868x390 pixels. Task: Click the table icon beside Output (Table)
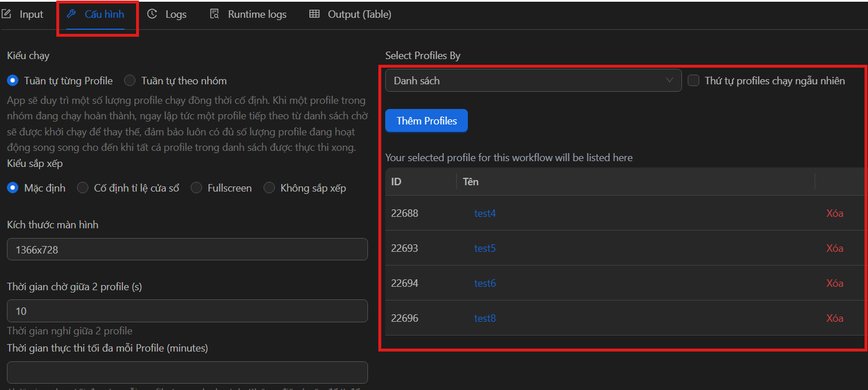(x=314, y=14)
